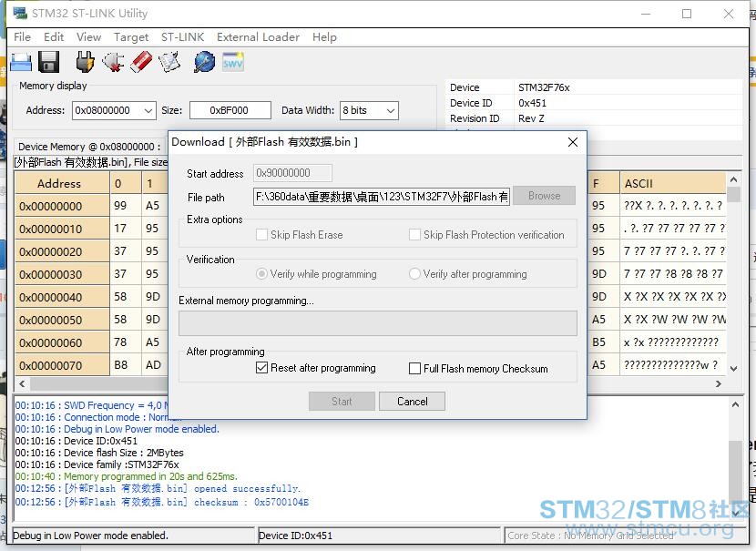Expand the Address combo box dropdown
Viewport: 756px width, 551px height.
[148, 110]
